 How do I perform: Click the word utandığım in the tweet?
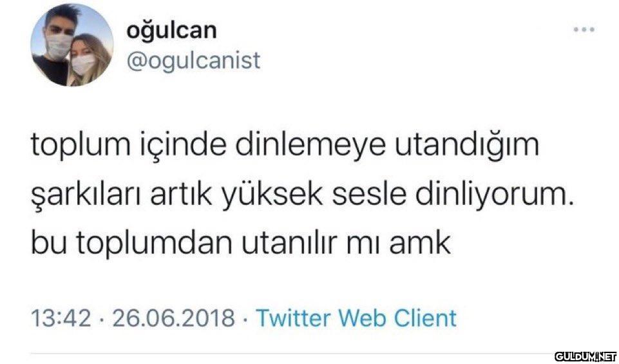(x=467, y=146)
